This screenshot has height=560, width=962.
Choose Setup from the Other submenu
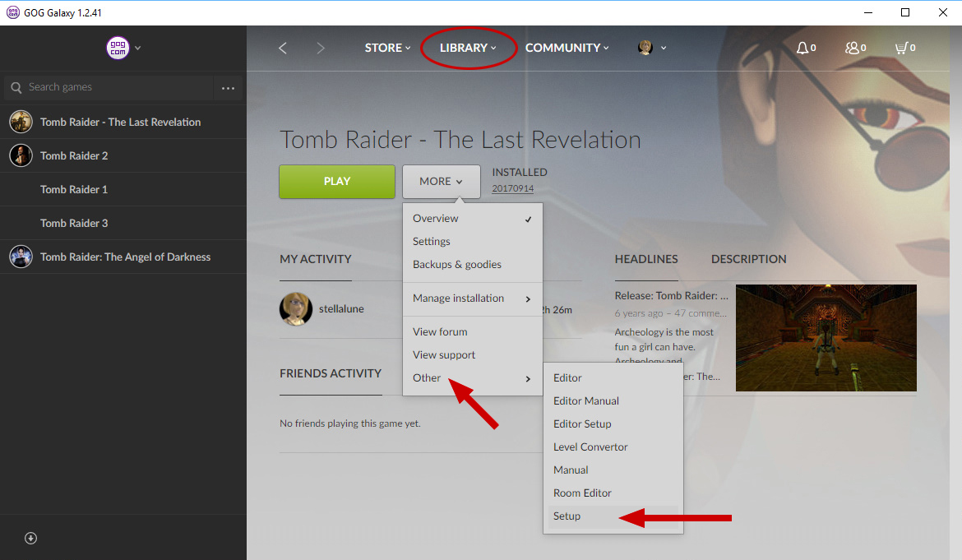(x=567, y=516)
